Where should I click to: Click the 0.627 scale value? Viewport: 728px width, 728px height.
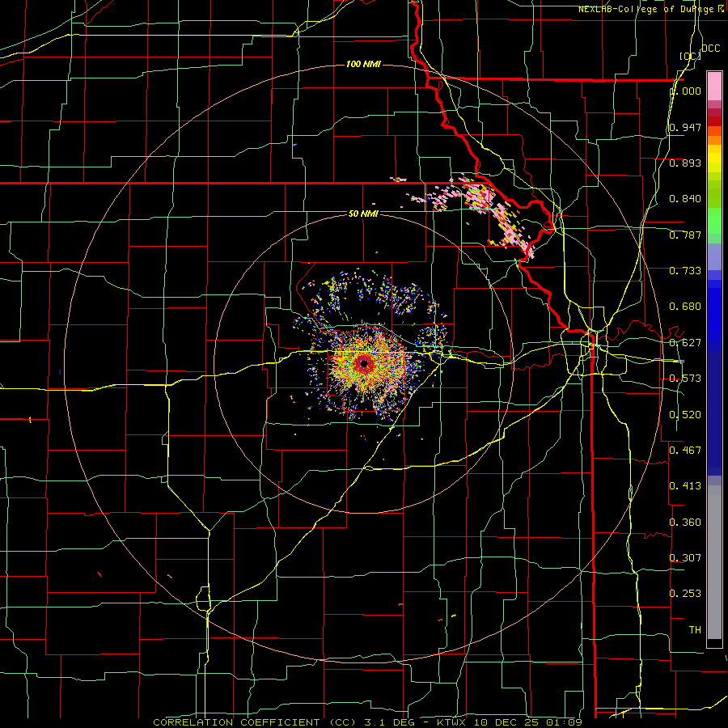[685, 343]
